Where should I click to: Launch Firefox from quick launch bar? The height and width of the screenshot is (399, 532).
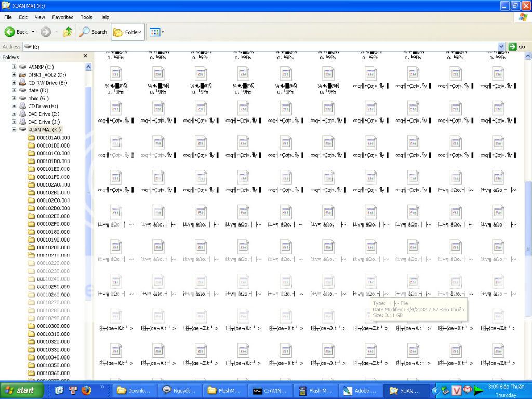pos(86,390)
